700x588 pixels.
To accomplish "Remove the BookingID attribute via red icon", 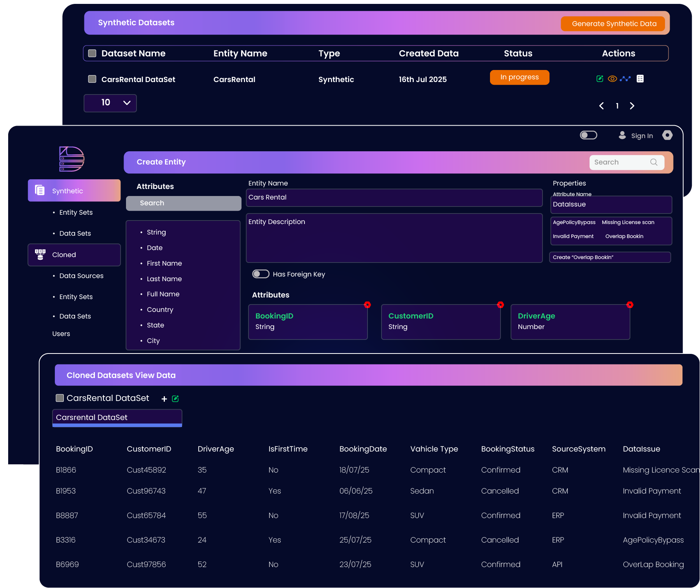I will [x=367, y=305].
